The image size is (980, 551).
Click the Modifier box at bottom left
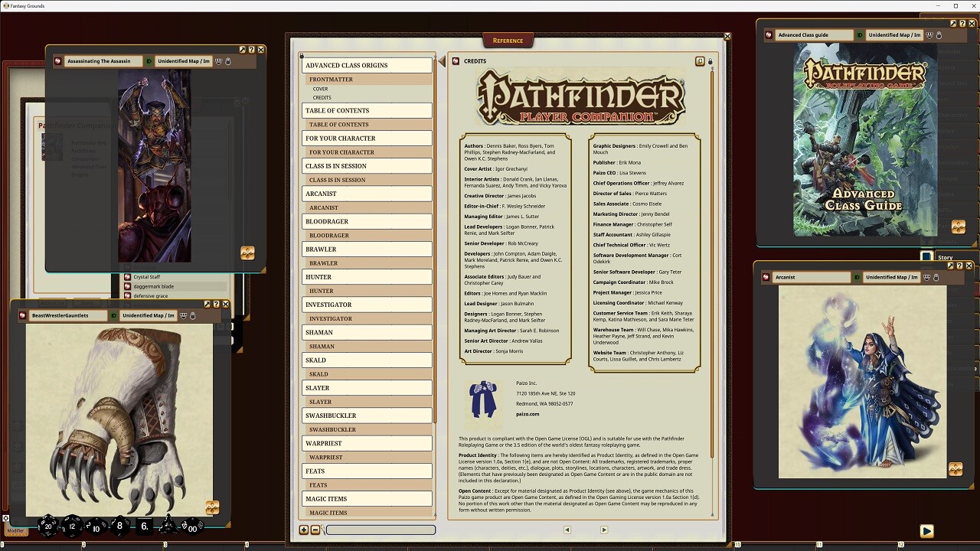[x=15, y=530]
